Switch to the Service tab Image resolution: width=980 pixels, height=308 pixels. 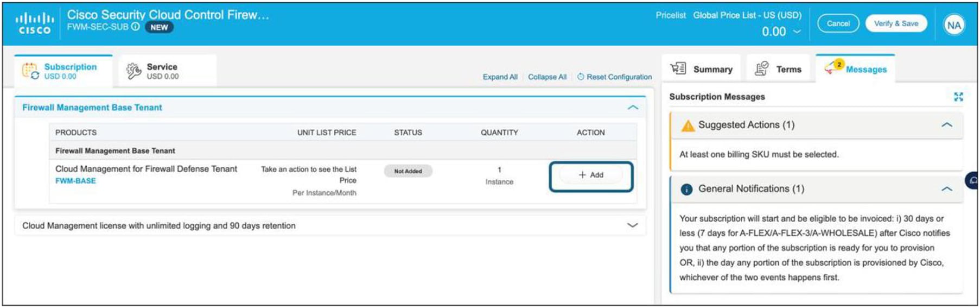point(167,71)
